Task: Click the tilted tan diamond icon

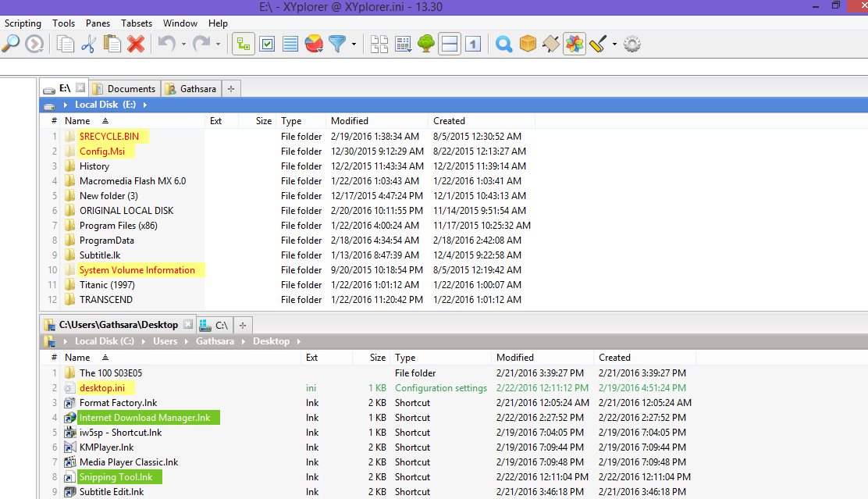Action: 551,44
